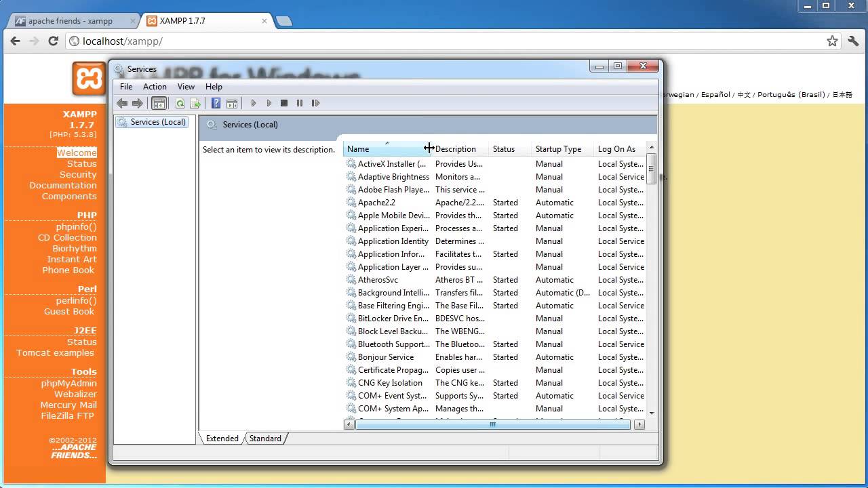Click services list scroll-down arrow
The width and height of the screenshot is (868, 488).
pyautogui.click(x=652, y=413)
